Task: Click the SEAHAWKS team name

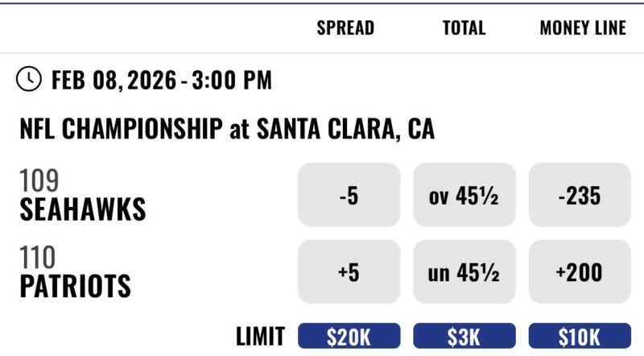Action: (83, 210)
